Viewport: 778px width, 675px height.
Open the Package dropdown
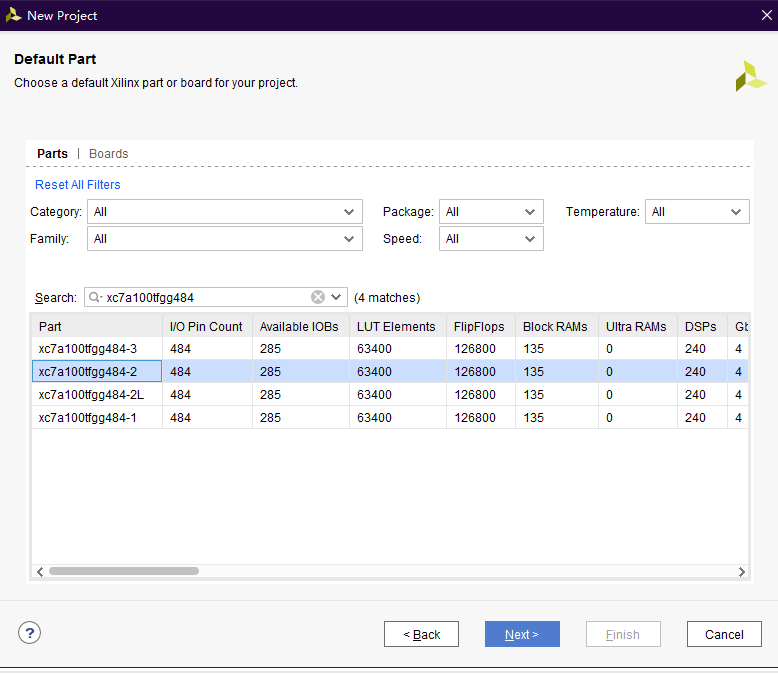click(x=491, y=212)
